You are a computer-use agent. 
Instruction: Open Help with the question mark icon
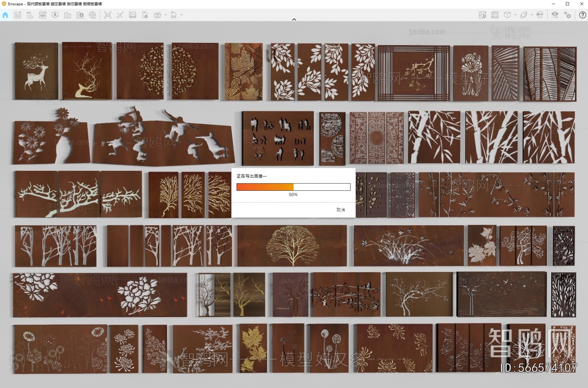[582, 15]
